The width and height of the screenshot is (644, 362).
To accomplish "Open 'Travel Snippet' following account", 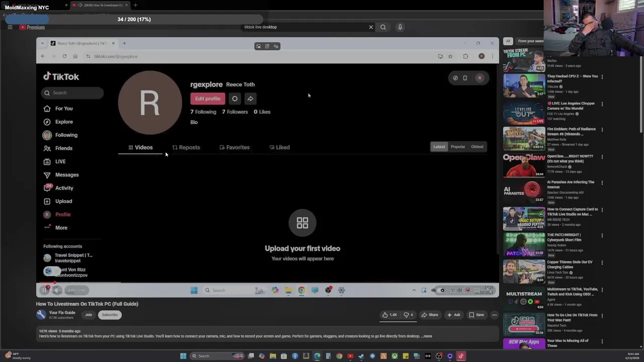I will click(68, 258).
